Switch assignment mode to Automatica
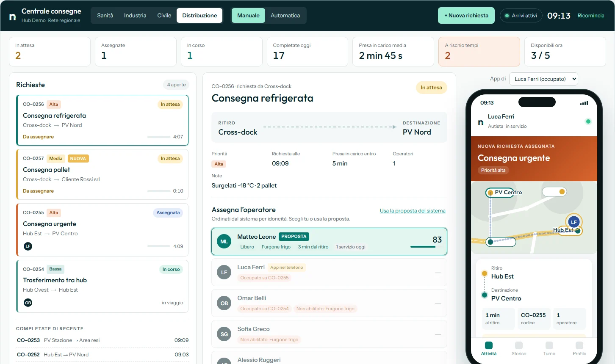This screenshot has width=615, height=364. (x=285, y=16)
